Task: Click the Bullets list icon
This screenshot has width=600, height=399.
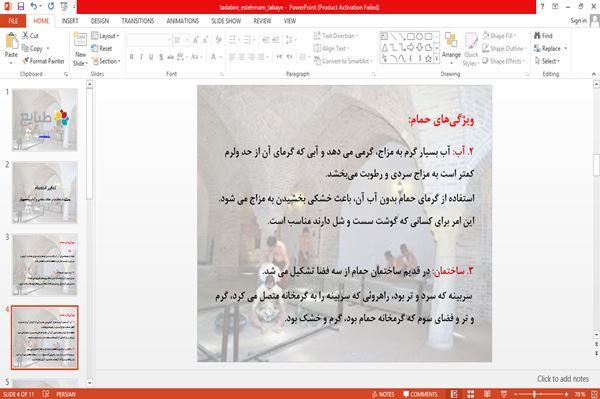Action: [x=233, y=40]
